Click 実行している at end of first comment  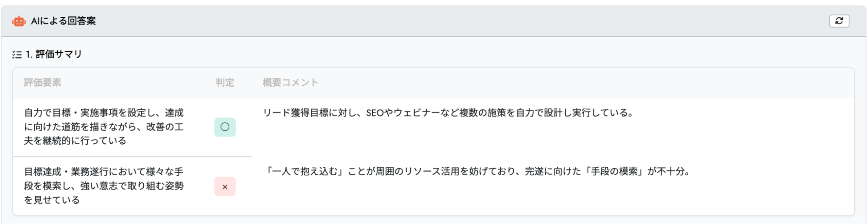coord(599,113)
